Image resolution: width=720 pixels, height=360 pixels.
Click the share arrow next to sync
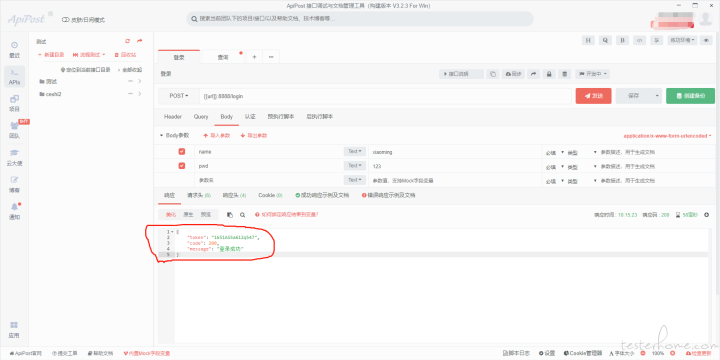pos(534,74)
